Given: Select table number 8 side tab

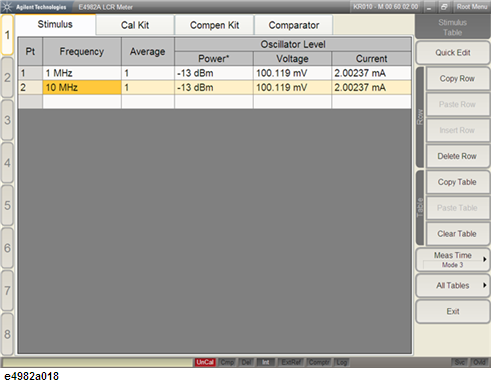Looking at the screenshot, I should coord(7,334).
